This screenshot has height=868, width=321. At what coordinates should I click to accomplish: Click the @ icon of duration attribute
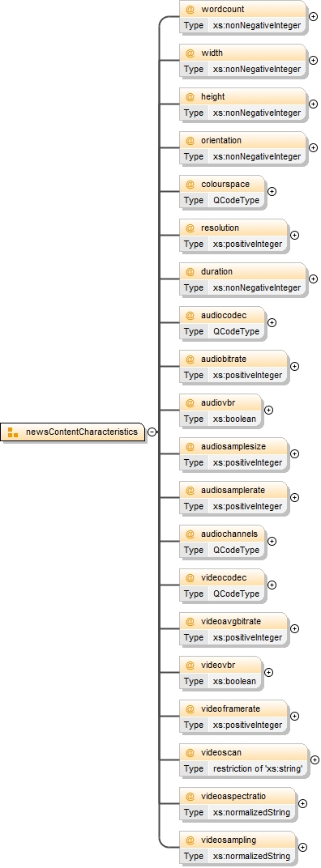(190, 272)
